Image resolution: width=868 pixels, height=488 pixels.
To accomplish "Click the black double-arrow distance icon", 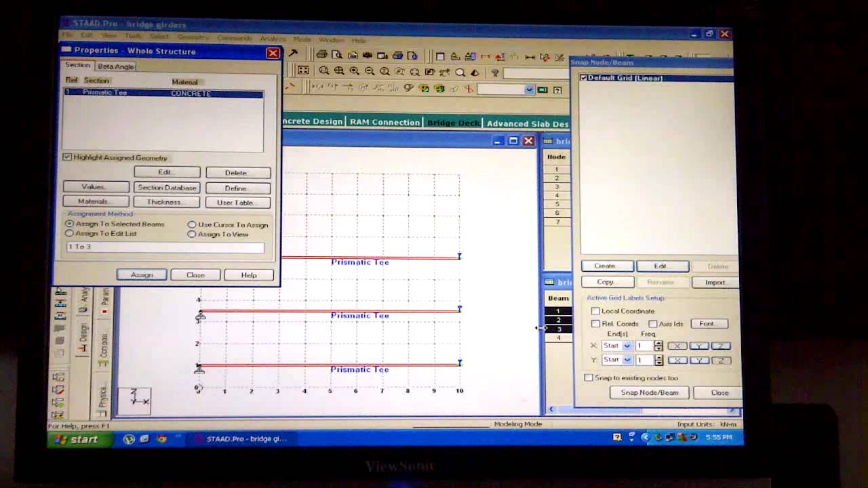I will point(530,56).
